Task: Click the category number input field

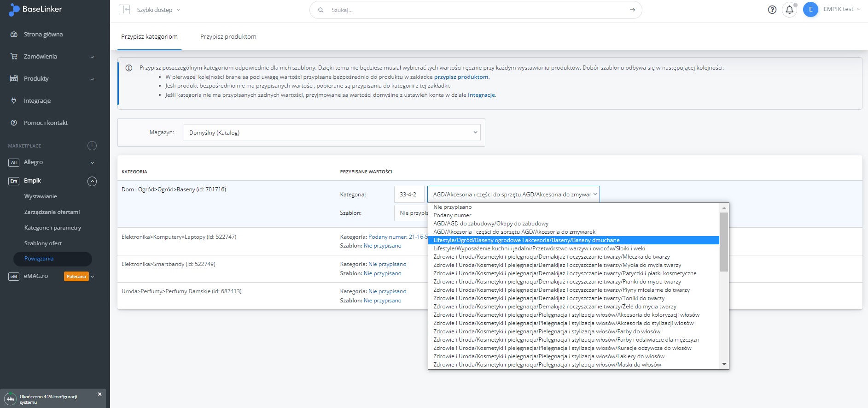Action: pos(408,195)
